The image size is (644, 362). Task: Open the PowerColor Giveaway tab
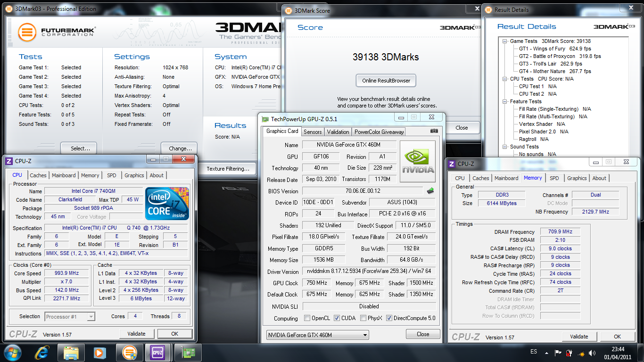[x=379, y=132]
